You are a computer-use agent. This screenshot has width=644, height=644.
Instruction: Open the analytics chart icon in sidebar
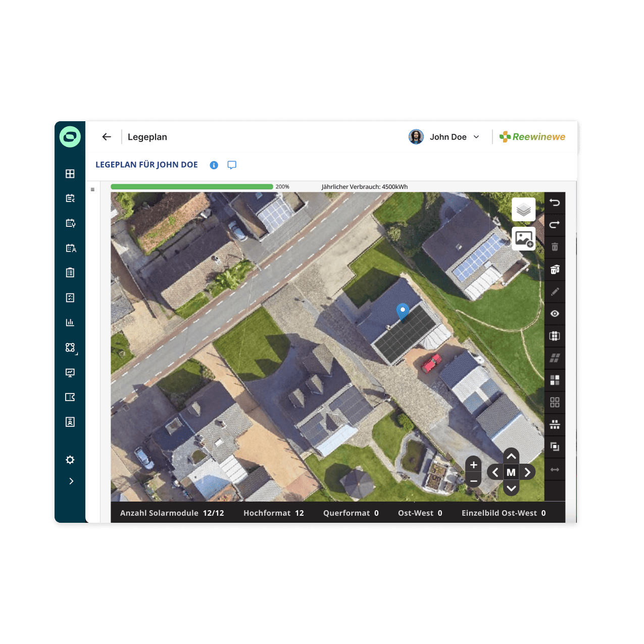point(70,322)
